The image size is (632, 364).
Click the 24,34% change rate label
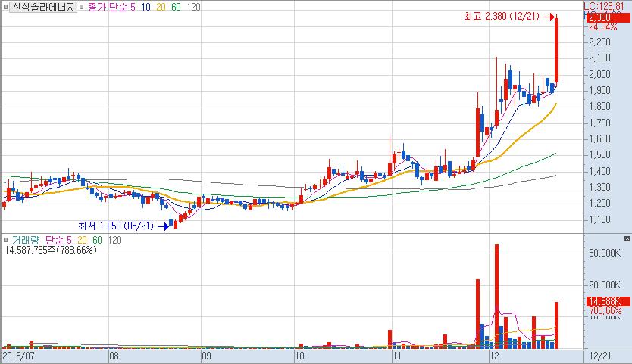tap(603, 27)
